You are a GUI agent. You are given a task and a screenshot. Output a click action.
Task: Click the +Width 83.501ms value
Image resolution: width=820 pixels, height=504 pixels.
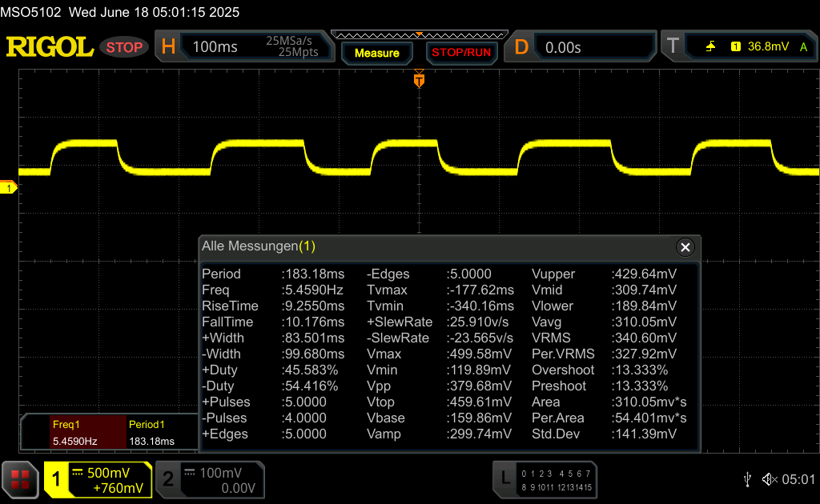(314, 338)
